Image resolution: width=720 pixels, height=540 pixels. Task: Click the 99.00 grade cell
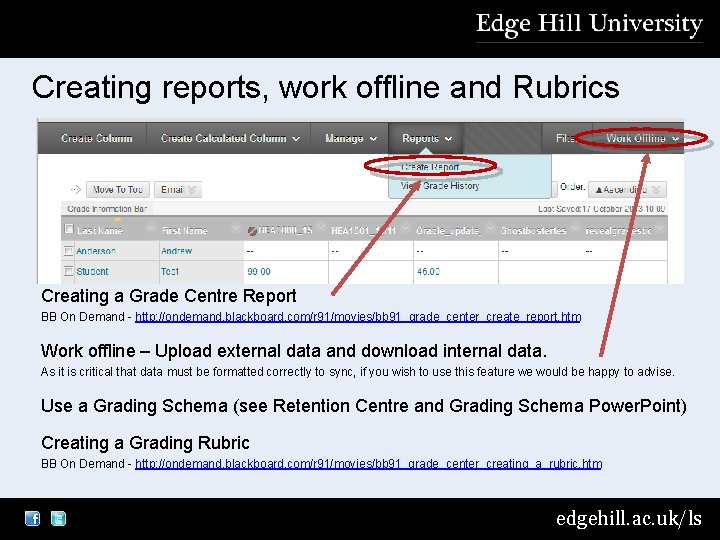click(x=259, y=272)
